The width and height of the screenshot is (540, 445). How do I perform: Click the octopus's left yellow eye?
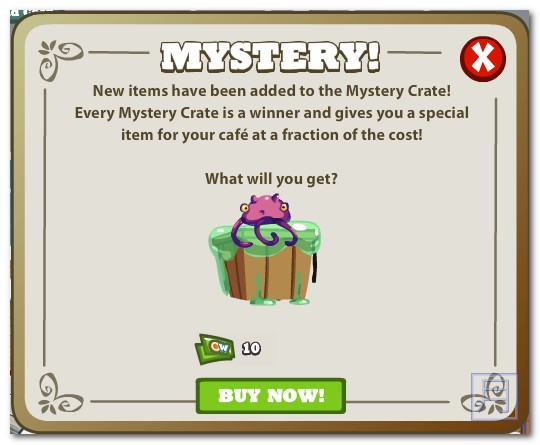tap(245, 208)
